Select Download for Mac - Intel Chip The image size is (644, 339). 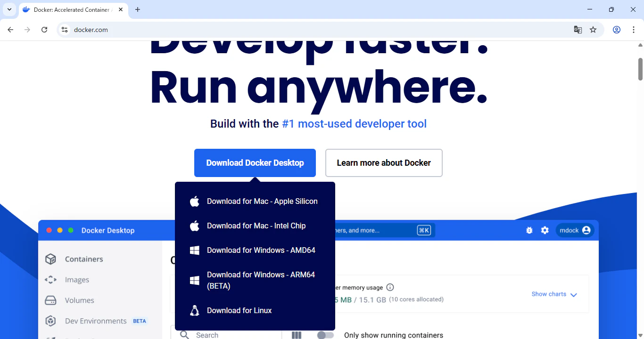coord(255,226)
